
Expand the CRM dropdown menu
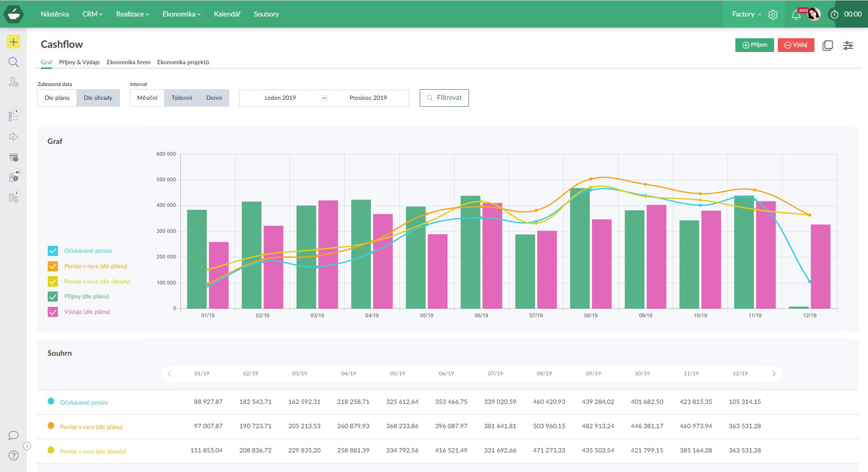tap(92, 14)
